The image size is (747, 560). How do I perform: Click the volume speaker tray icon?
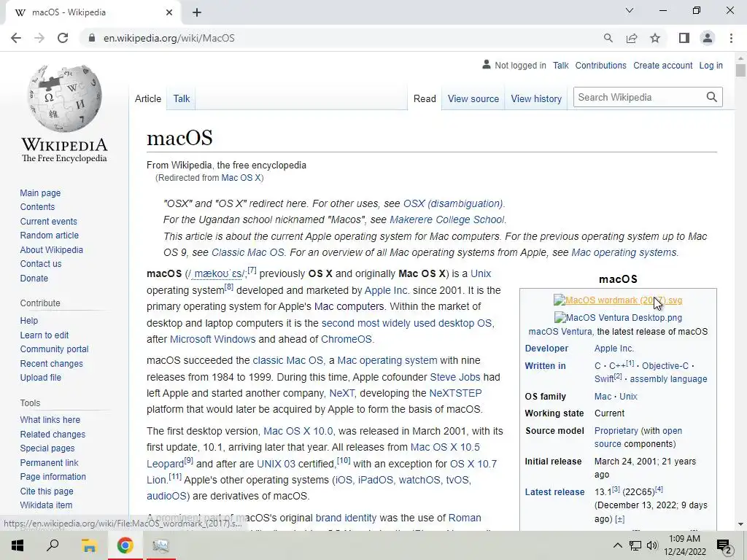(x=652, y=545)
